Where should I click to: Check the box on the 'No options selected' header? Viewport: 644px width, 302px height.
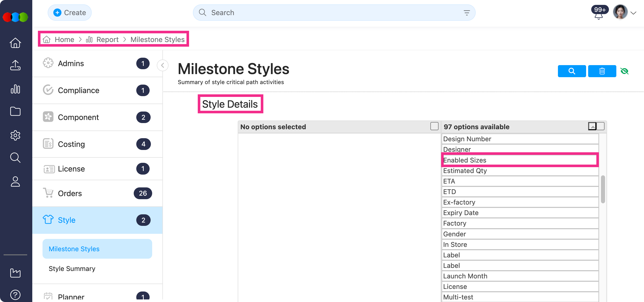tap(434, 126)
